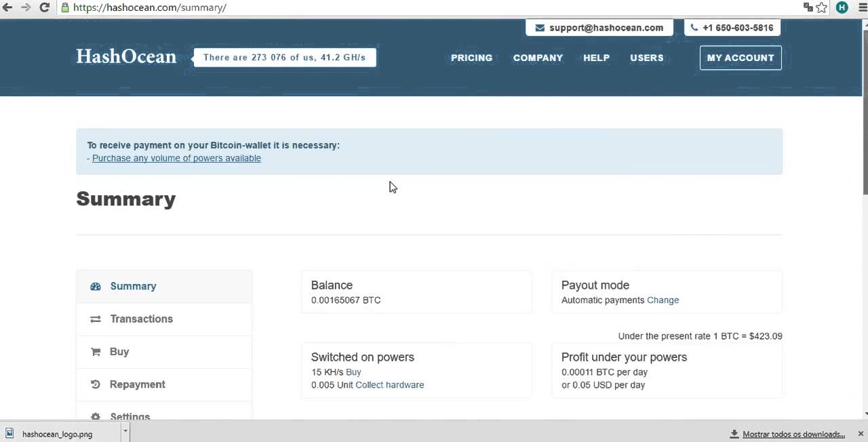
Task: Click the support@hashocean.com email link
Action: [606, 28]
